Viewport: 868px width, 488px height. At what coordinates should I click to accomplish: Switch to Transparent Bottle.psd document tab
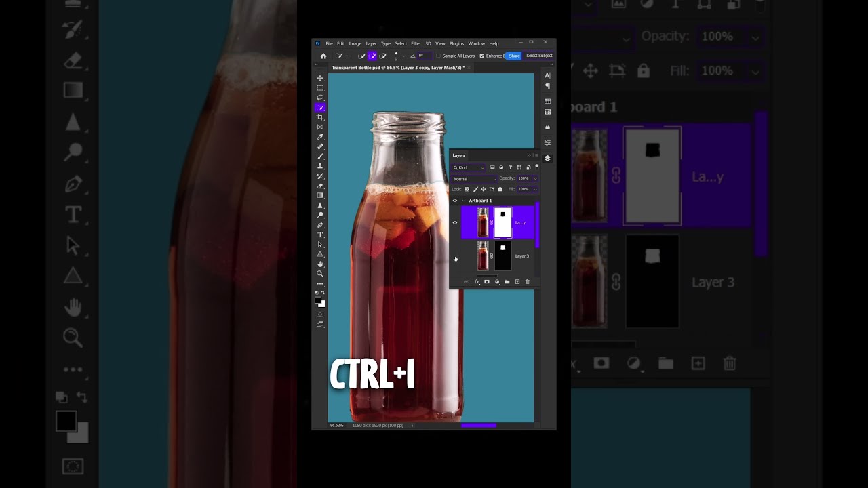[398, 68]
